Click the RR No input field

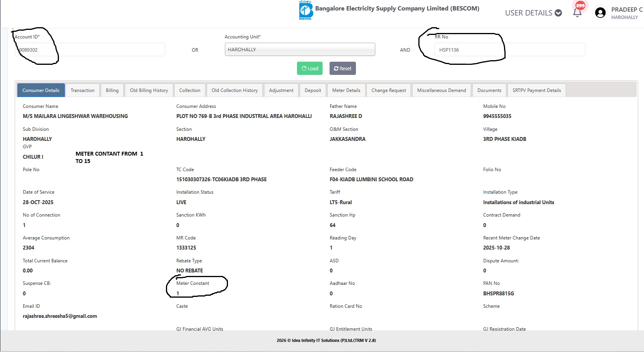click(x=510, y=50)
